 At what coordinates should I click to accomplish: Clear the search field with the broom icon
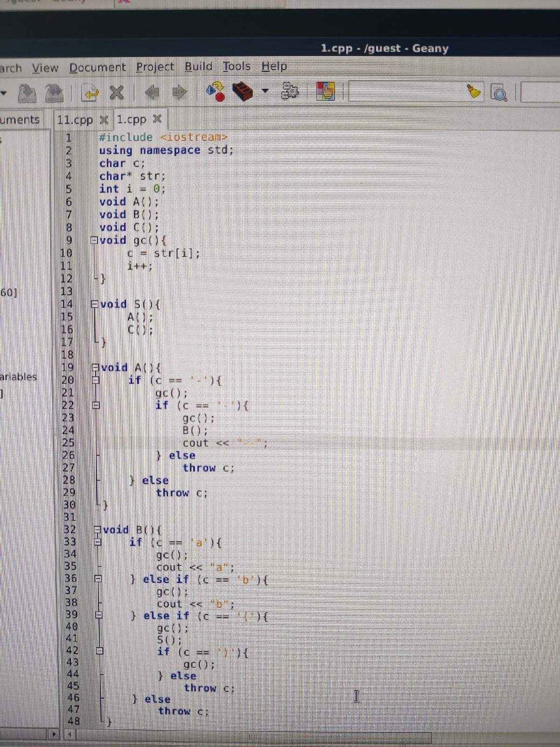474,91
